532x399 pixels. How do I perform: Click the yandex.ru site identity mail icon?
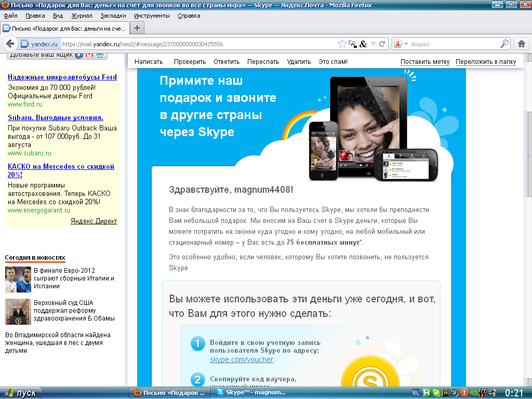[x=24, y=44]
